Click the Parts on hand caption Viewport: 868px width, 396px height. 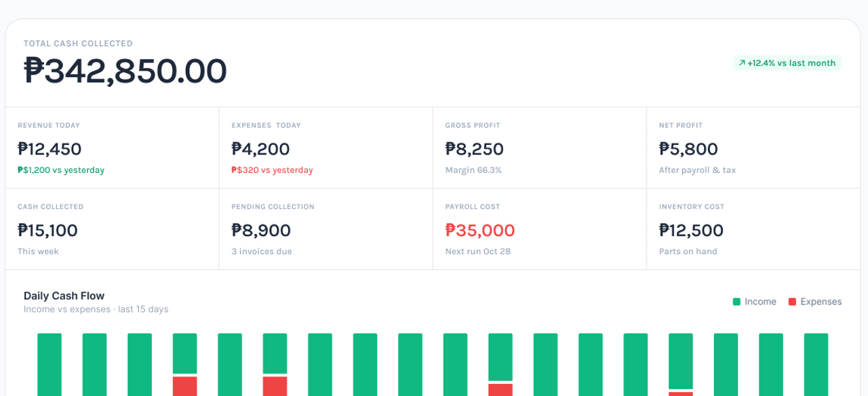point(688,252)
